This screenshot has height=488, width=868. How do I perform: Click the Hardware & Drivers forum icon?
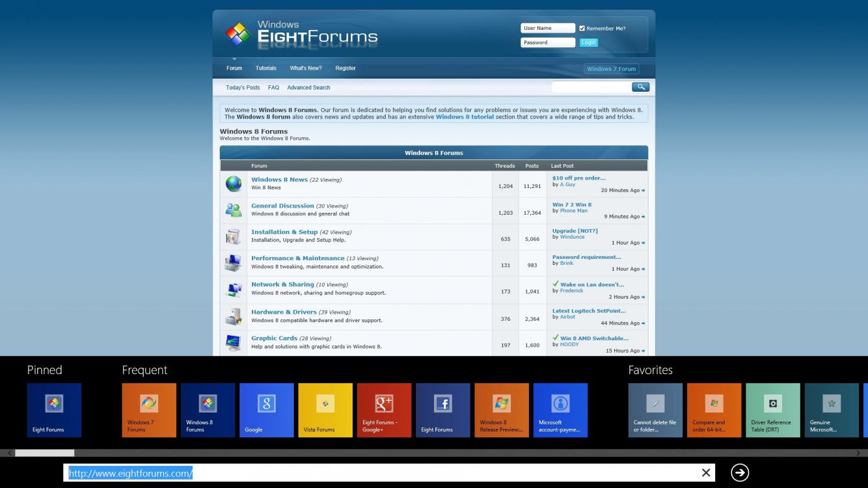point(234,316)
